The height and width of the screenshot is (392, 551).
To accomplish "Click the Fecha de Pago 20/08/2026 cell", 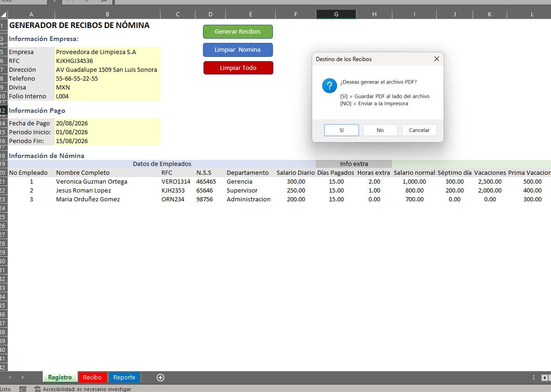I will [x=107, y=123].
